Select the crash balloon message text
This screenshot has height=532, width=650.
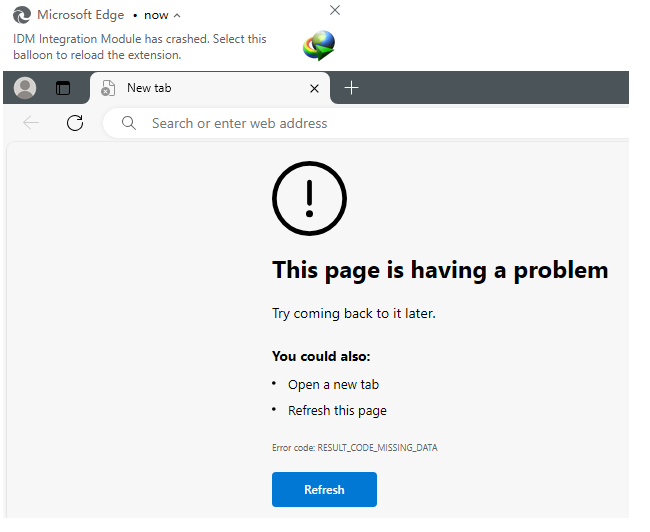point(140,47)
